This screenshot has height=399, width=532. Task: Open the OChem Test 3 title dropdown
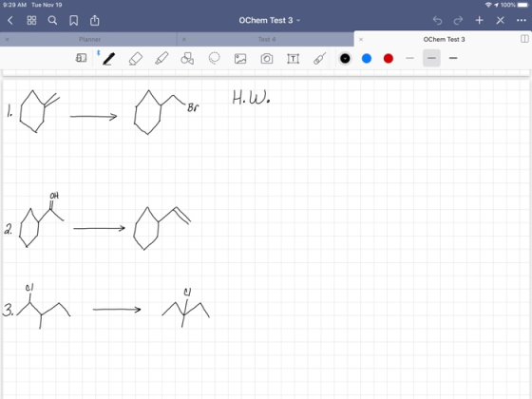pyautogui.click(x=270, y=20)
